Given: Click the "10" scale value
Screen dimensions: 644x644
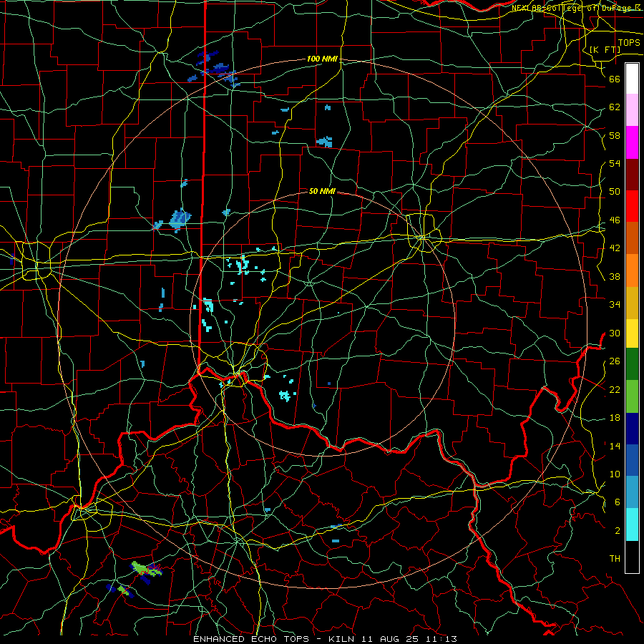Looking at the screenshot, I should [x=615, y=474].
